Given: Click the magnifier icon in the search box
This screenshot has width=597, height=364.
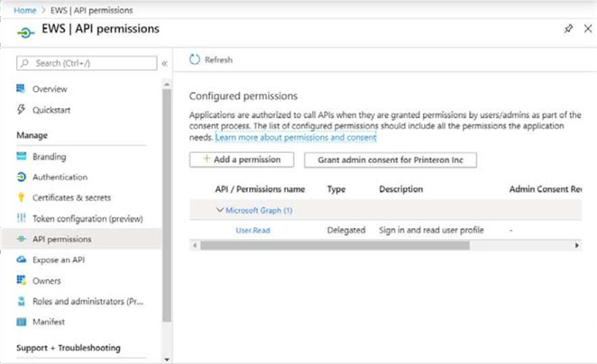Looking at the screenshot, I should click(24, 63).
